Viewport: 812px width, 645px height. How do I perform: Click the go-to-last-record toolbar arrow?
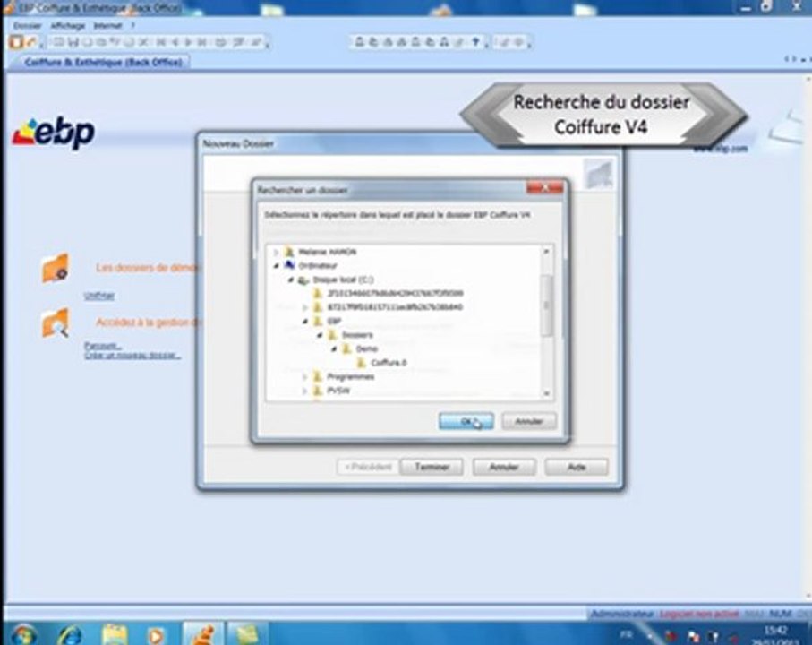pos(202,42)
